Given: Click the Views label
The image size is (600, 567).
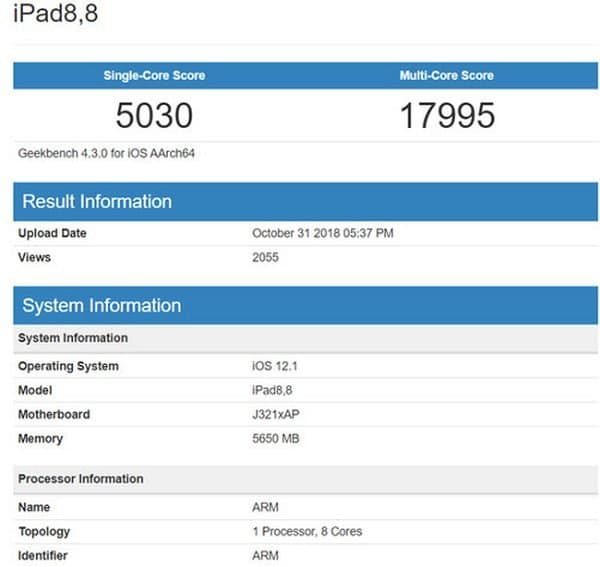Looking at the screenshot, I should coord(34,257).
